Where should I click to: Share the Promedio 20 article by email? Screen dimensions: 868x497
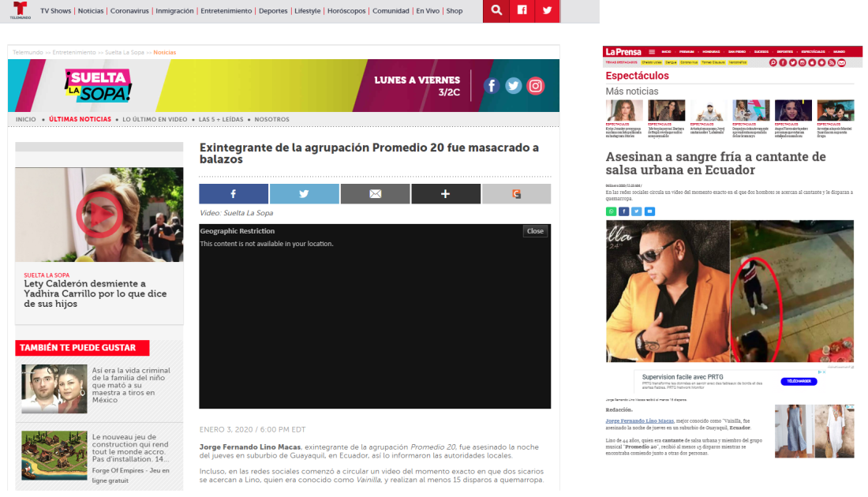[x=376, y=194]
